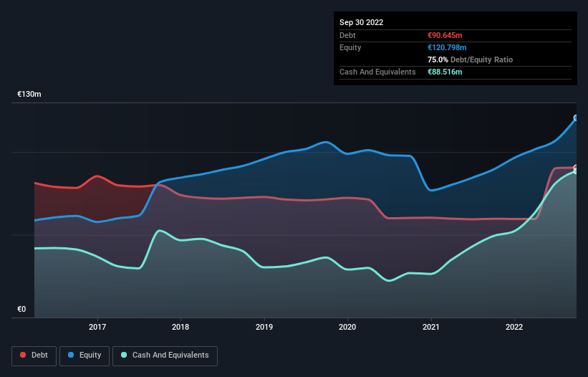Click the 2018 x-axis label
Image resolution: width=588 pixels, height=377 pixels.
click(180, 327)
